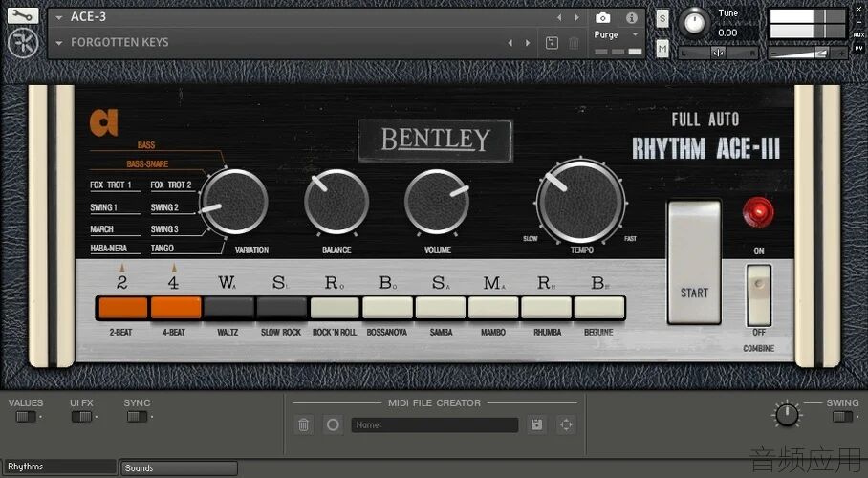Expand the ACE-3 instrument dropdown arrow
The image size is (868, 478).
pyautogui.click(x=58, y=18)
